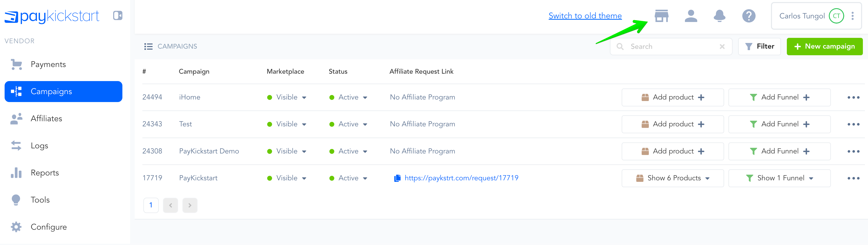The image size is (868, 245).
Task: Open the paykstrt.com/request/17719 link
Action: click(461, 178)
